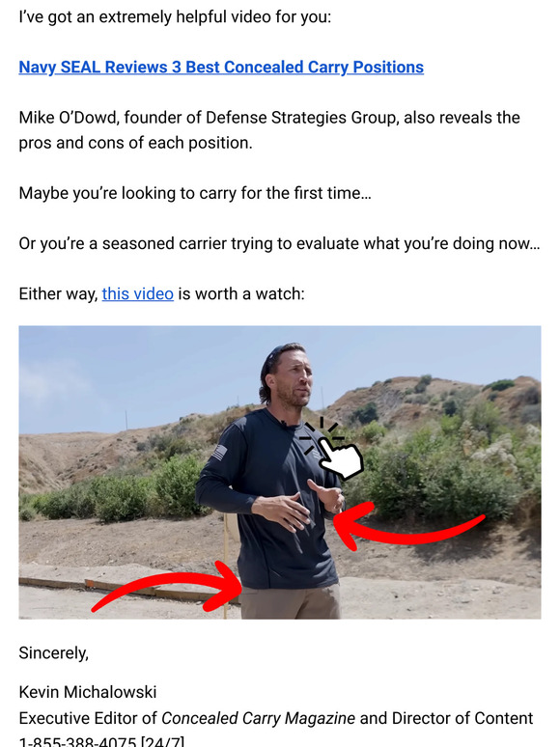Click the "seasoned carrier" sentence
This screenshot has height=747, width=560.
click(279, 243)
